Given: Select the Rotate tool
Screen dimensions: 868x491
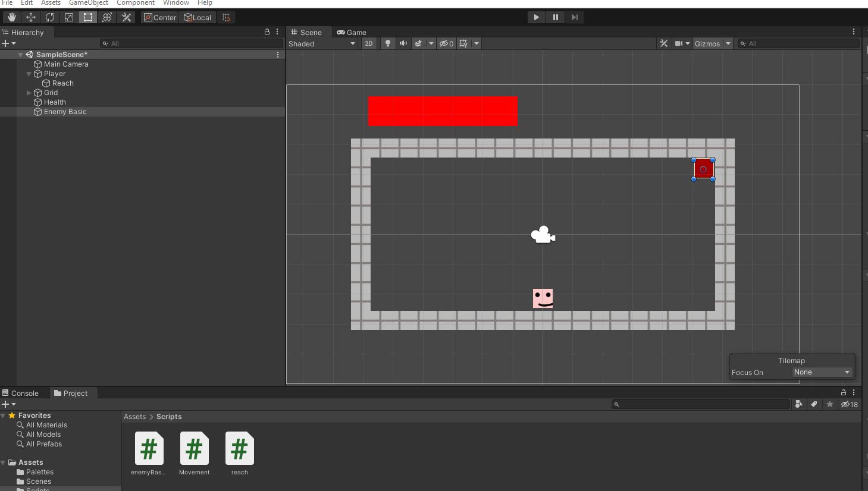Looking at the screenshot, I should (50, 17).
